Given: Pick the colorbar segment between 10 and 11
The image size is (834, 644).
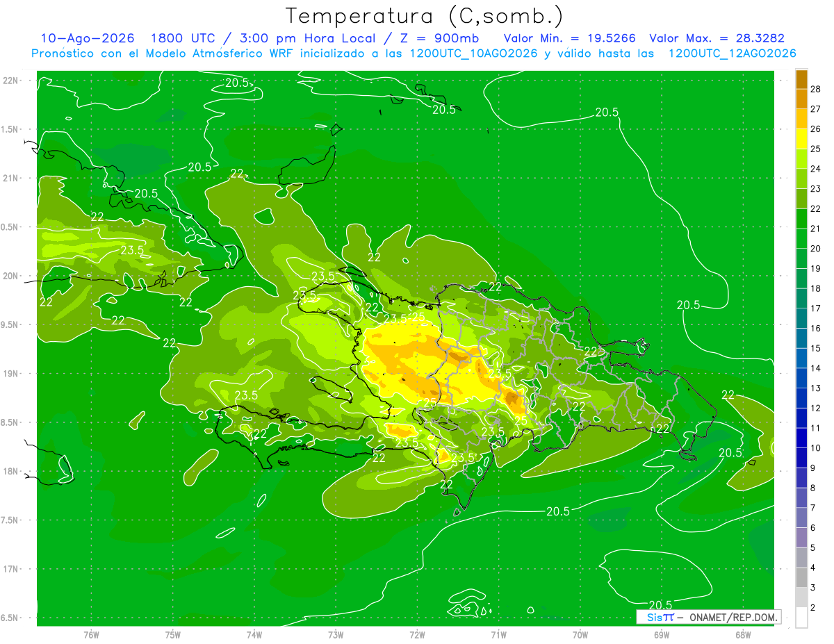Looking at the screenshot, I should [x=801, y=438].
